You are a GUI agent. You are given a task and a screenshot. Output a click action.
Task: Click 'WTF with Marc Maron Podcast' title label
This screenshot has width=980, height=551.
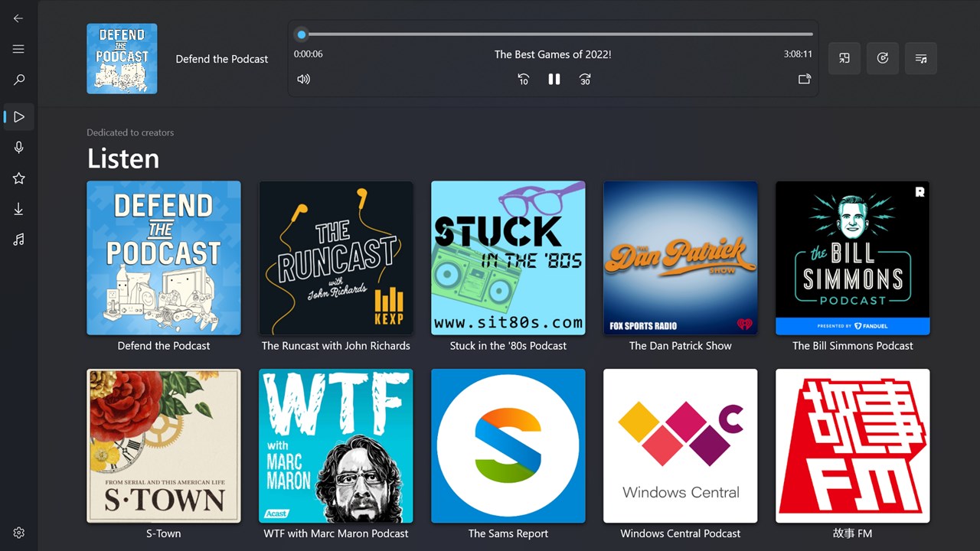coord(336,533)
